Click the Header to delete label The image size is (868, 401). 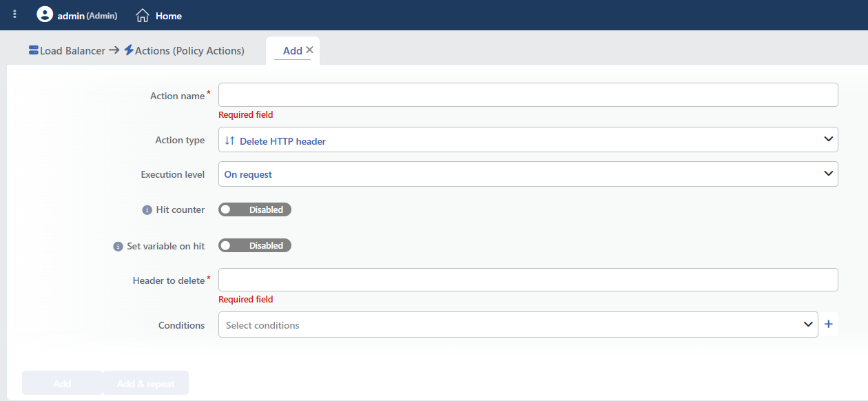(x=169, y=280)
